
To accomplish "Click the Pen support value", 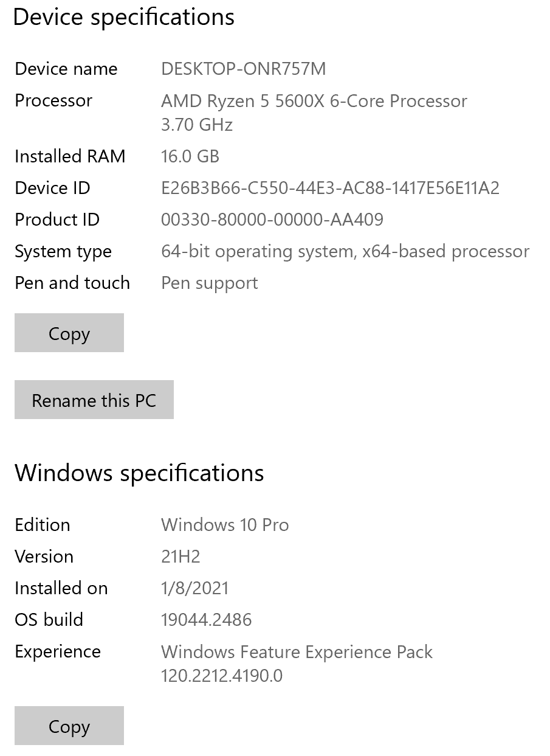I will pyautogui.click(x=209, y=283).
